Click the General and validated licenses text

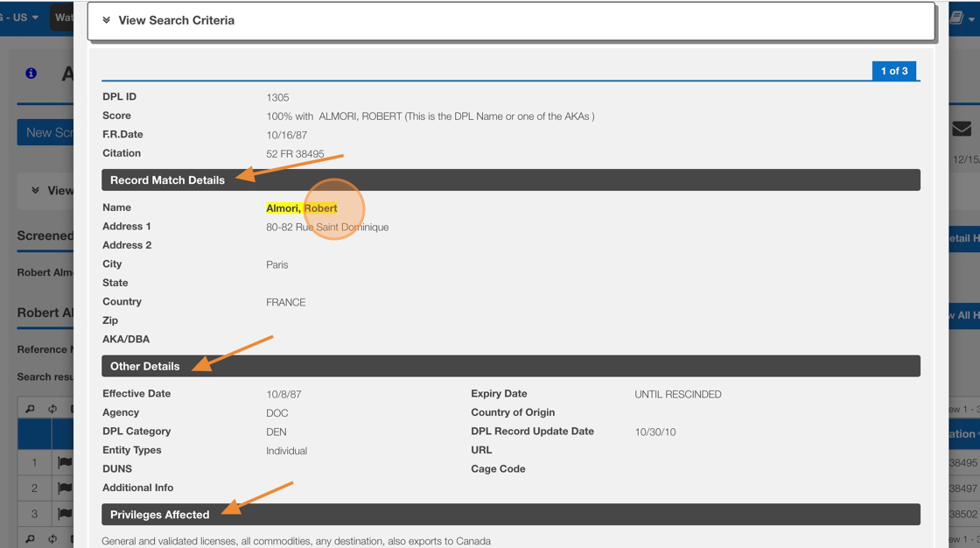coord(297,541)
